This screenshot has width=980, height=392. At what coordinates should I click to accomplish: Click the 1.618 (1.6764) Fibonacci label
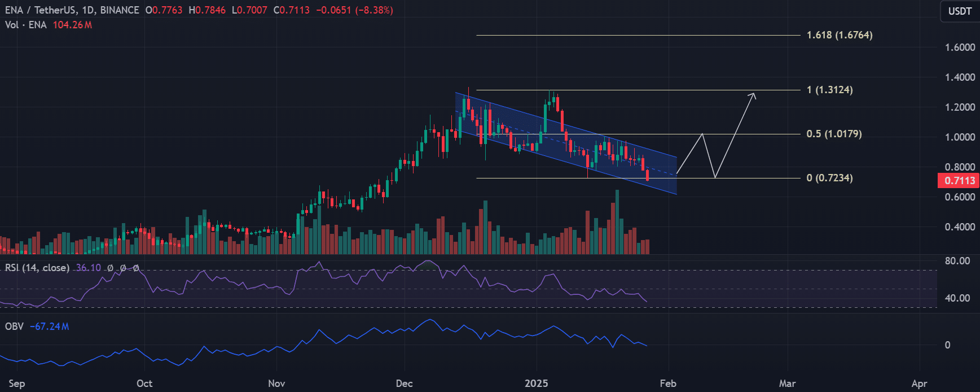[x=839, y=35]
